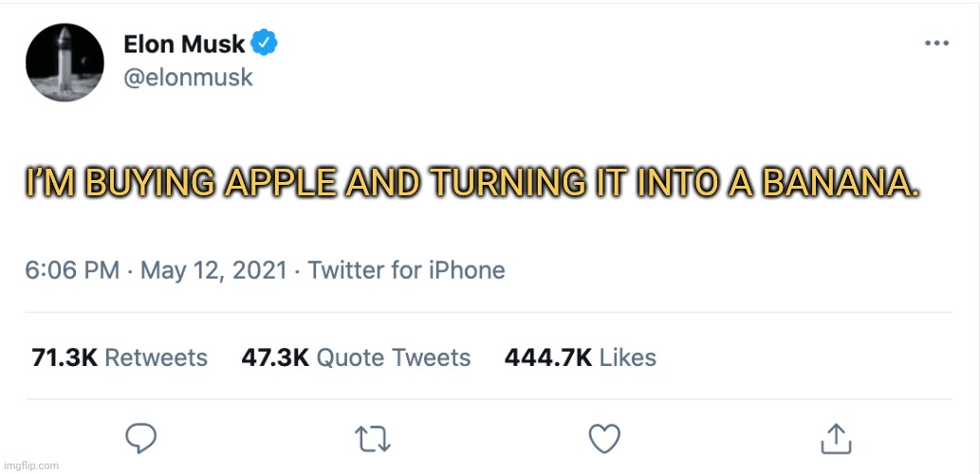Open the Twitter for iPhone source link

(406, 270)
